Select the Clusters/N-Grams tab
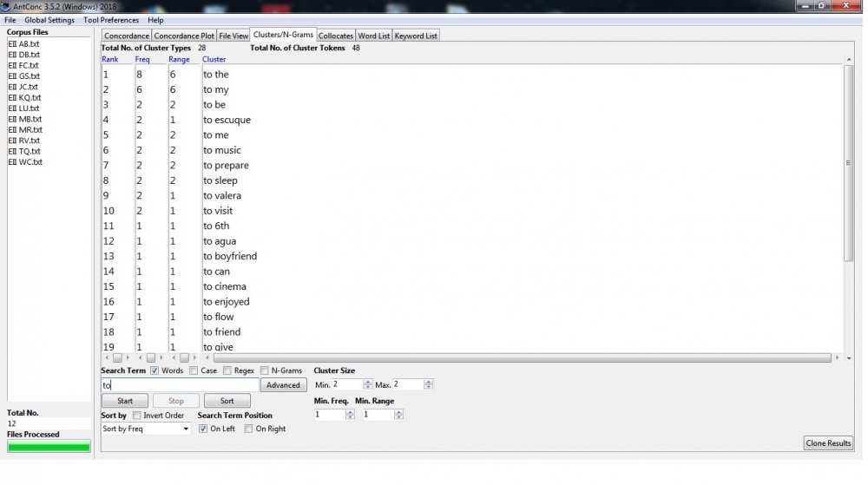 coord(283,35)
